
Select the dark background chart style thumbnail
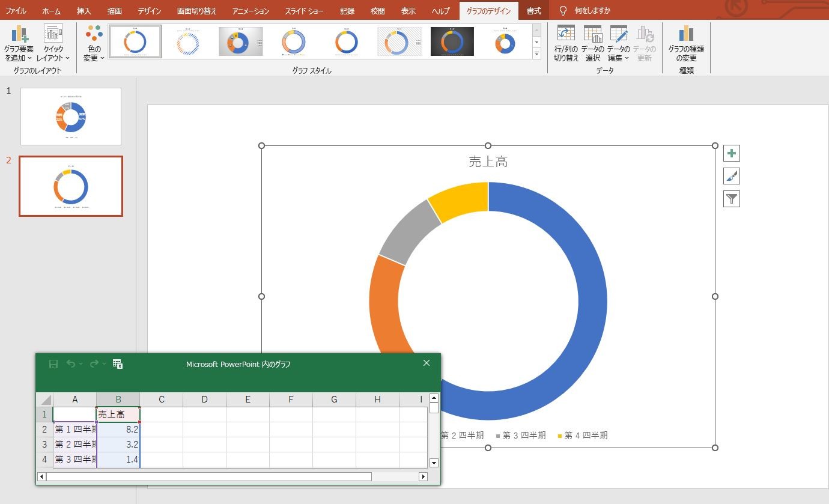click(452, 41)
